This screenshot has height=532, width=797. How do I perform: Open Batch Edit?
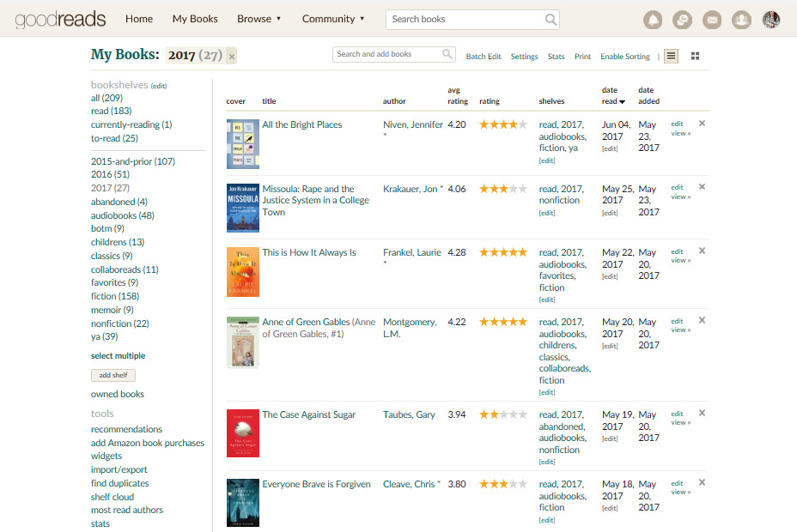click(x=484, y=57)
